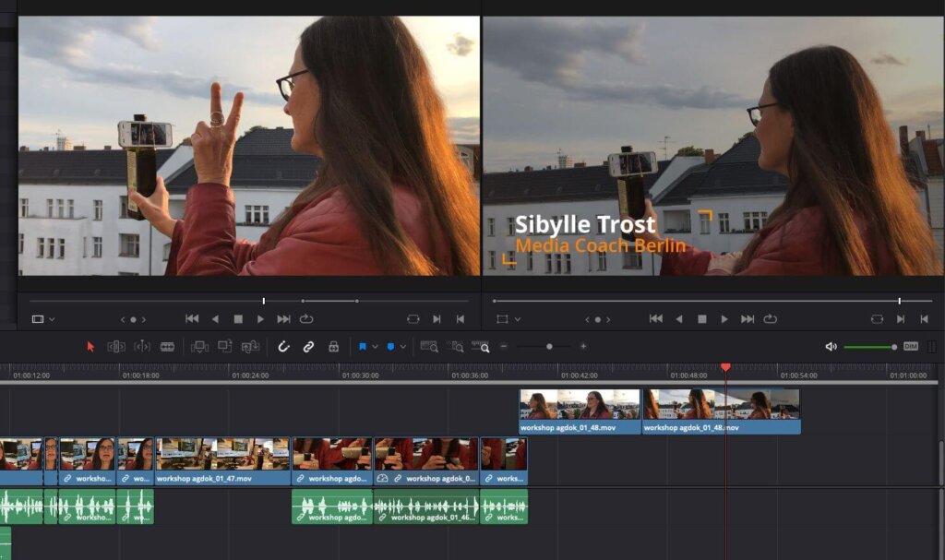Viewport: 945px width, 560px height.
Task: Toggle Linked Selection with the chain icon
Action: 307,346
